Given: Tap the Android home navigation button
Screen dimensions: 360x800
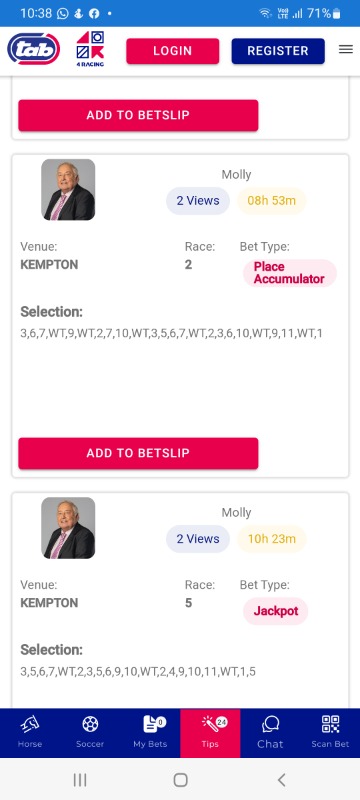Looking at the screenshot, I should tap(181, 780).
